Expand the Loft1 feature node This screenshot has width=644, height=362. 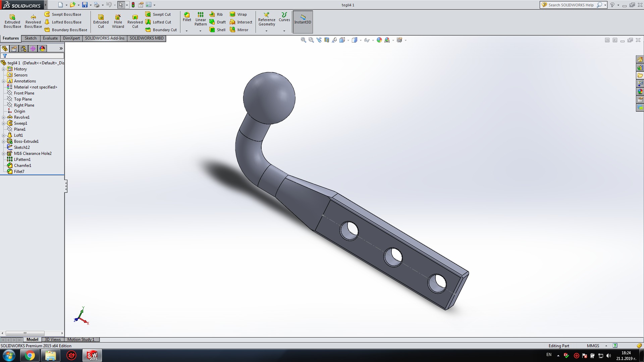4,135
